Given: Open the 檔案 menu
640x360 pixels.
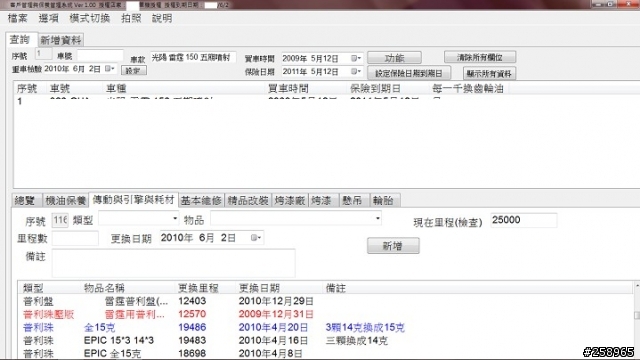Looking at the screenshot, I should pyautogui.click(x=18, y=18).
